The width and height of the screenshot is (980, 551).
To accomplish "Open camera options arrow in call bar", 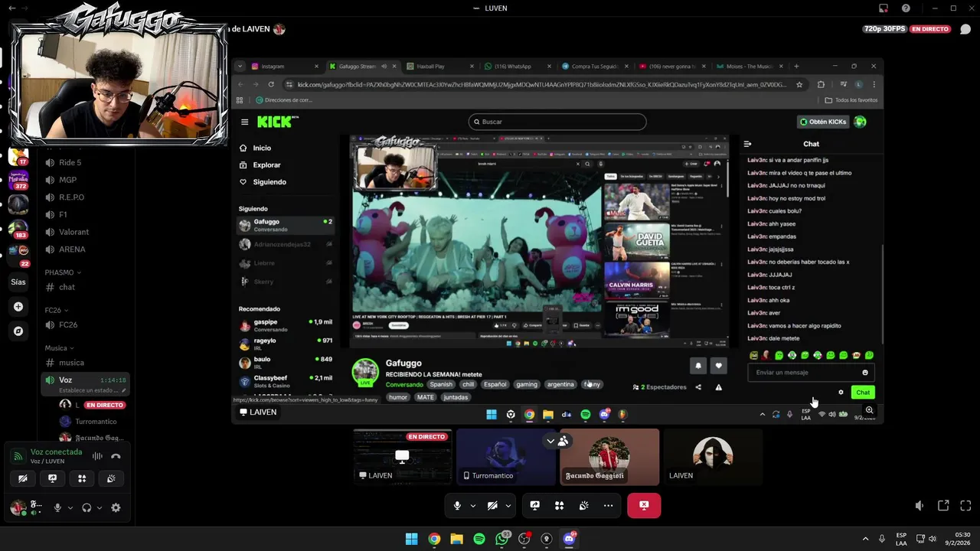I will point(508,506).
